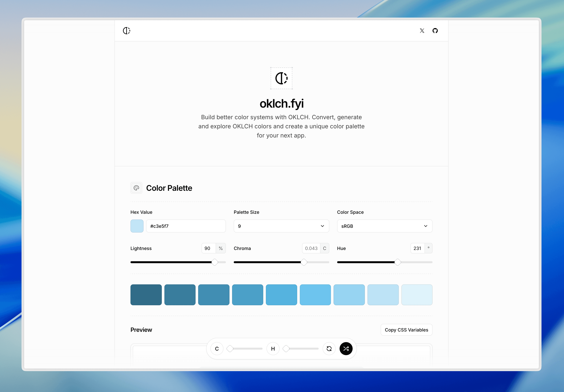This screenshot has width=564, height=392.
Task: Click the H hue button in the floating toolbar
Action: [x=273, y=348]
